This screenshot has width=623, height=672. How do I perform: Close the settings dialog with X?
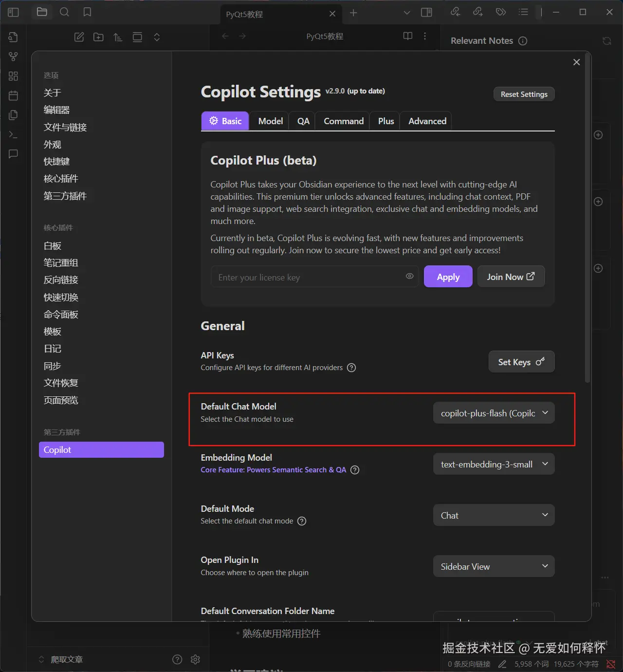[x=576, y=62]
